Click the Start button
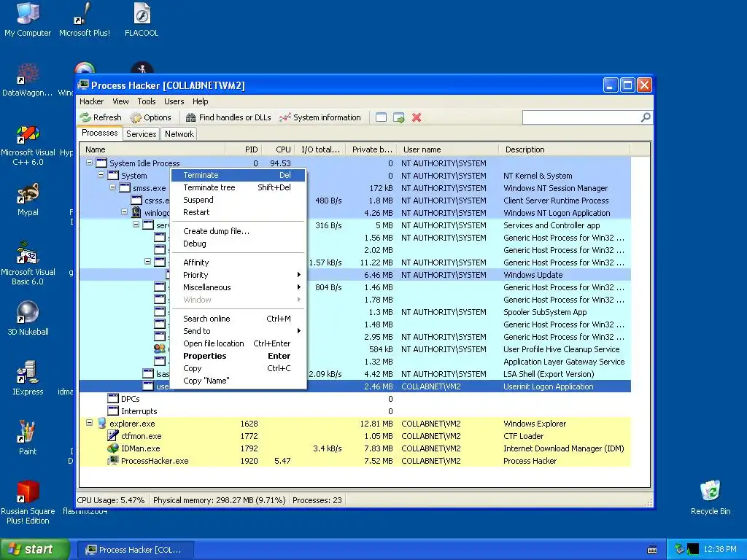 (x=35, y=550)
